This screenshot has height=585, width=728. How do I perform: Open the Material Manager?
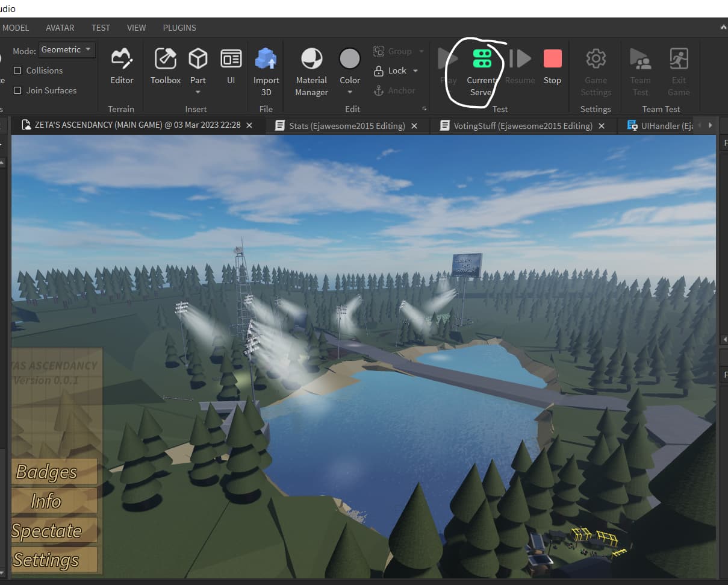pyautogui.click(x=311, y=72)
